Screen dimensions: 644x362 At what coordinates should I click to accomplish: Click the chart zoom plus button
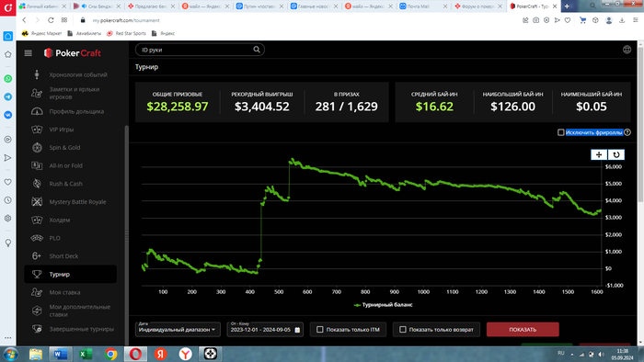coord(599,154)
